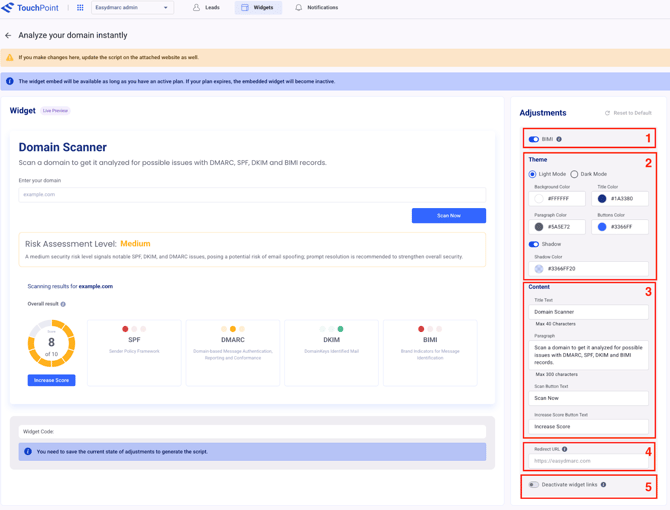Click the Redirect URL info icon

point(565,449)
